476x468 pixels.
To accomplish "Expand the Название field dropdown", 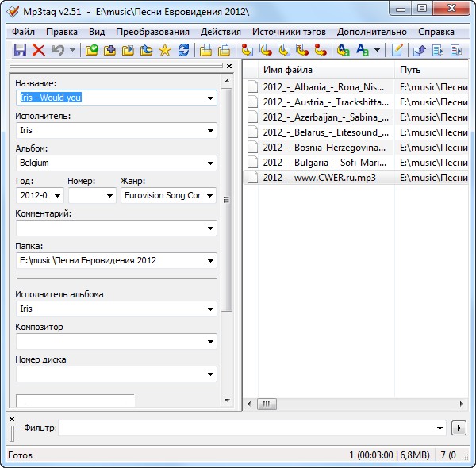I will tap(210, 98).
